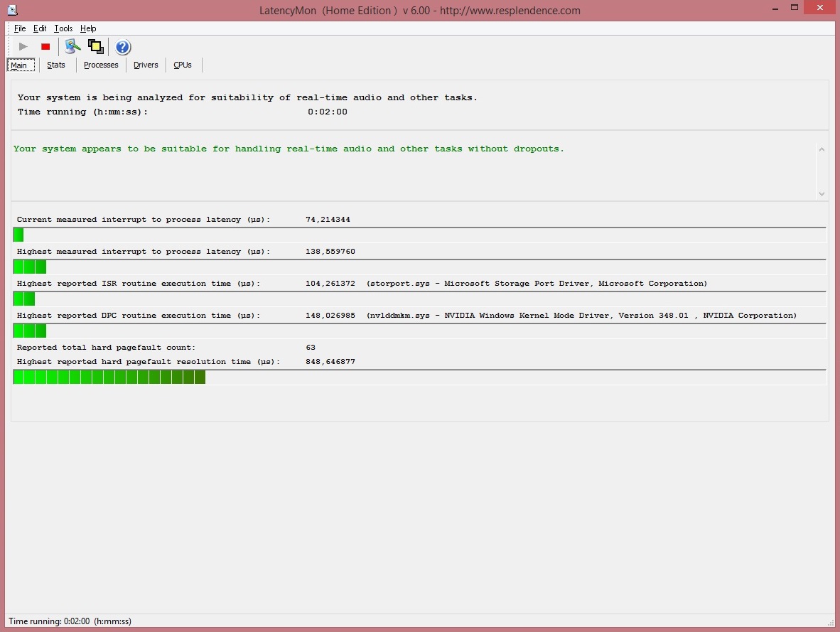Image resolution: width=840 pixels, height=632 pixels.
Task: Stop monitoring with the red square icon
Action: pyautogui.click(x=45, y=47)
